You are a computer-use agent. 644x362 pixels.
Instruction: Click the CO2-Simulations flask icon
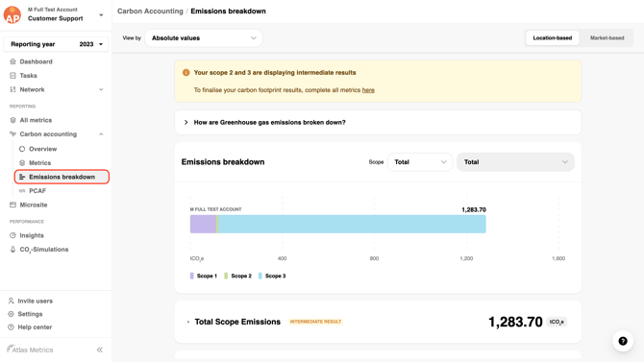click(12, 249)
